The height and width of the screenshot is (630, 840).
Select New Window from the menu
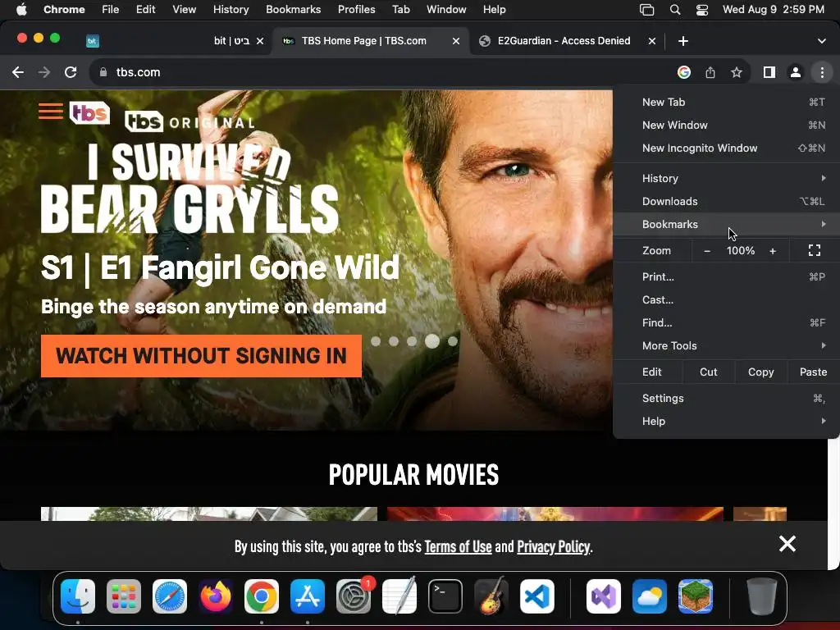point(725,126)
